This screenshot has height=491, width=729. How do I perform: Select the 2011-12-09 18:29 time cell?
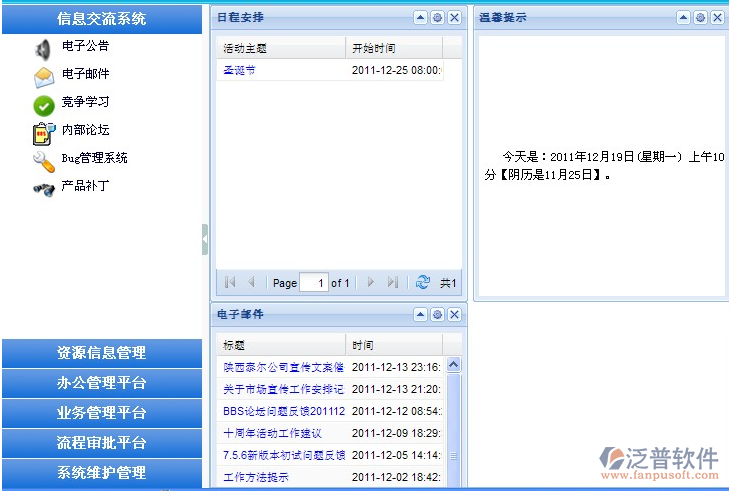(395, 433)
